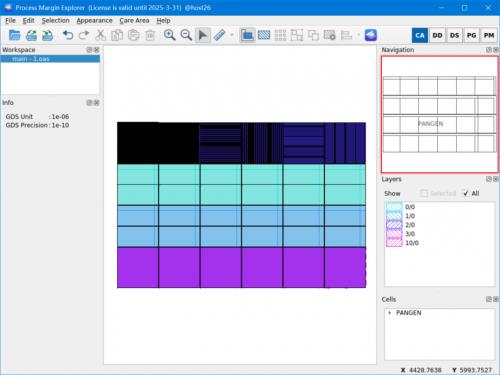The width and height of the screenshot is (500, 375).
Task: Select the pointer arrow tool
Action: tap(203, 35)
